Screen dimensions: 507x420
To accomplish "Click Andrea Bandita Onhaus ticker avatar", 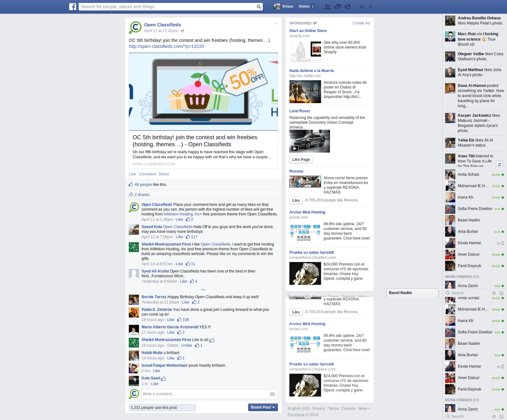I will point(450,21).
